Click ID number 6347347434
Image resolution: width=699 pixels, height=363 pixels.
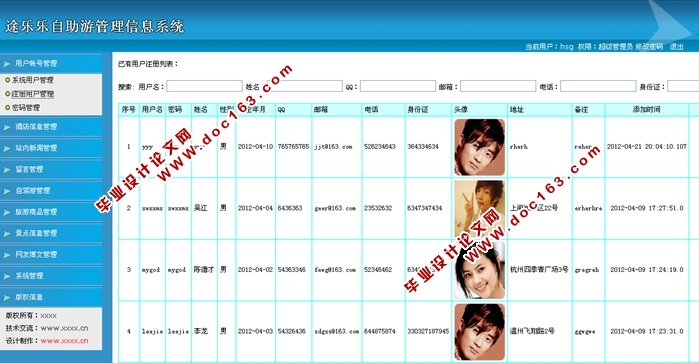point(424,208)
